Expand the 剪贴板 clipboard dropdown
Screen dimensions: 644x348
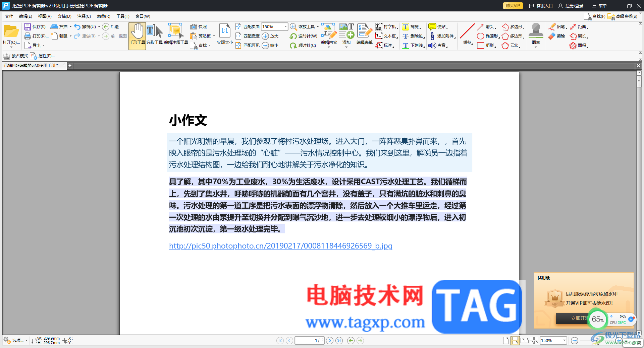click(x=214, y=36)
